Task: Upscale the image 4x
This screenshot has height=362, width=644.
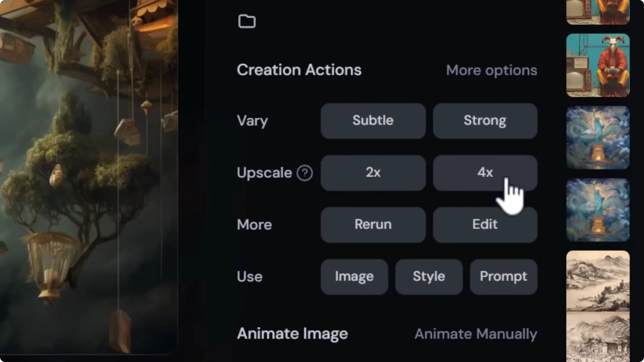Action: coord(485,173)
